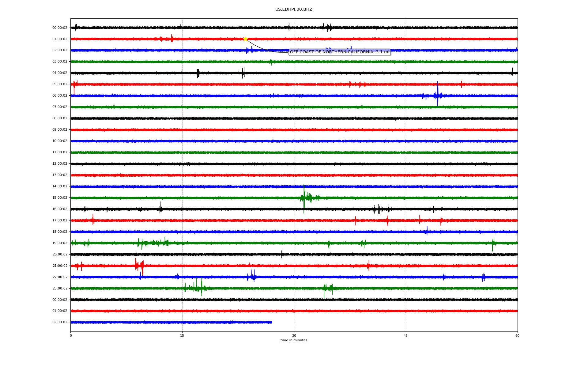Image resolution: width=588 pixels, height=368 pixels.
Task: Click the x-axis tick label 30
Action: click(x=294, y=336)
